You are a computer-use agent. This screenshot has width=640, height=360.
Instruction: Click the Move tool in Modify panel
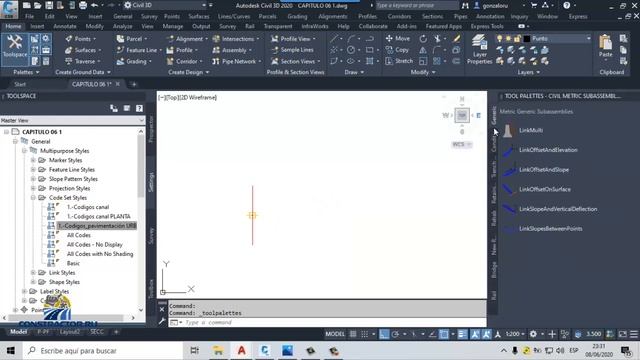pos(398,38)
